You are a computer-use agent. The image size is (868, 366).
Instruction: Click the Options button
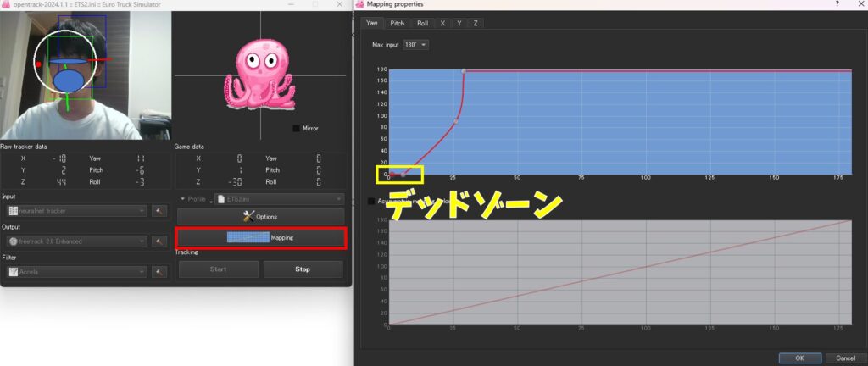(x=261, y=217)
